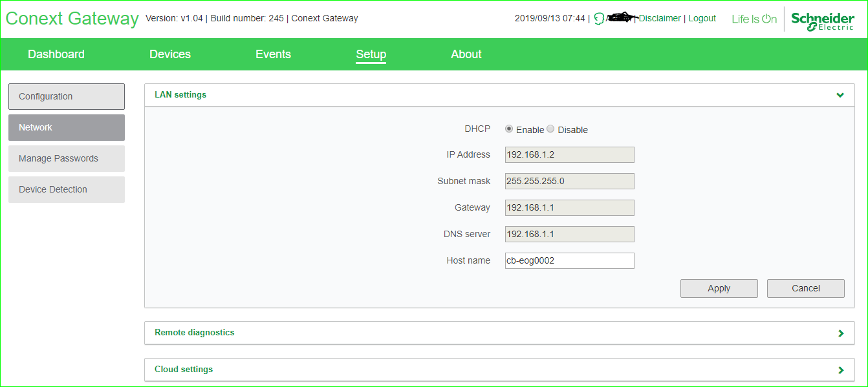This screenshot has height=387, width=868.
Task: Select the Setup tab
Action: (x=371, y=55)
